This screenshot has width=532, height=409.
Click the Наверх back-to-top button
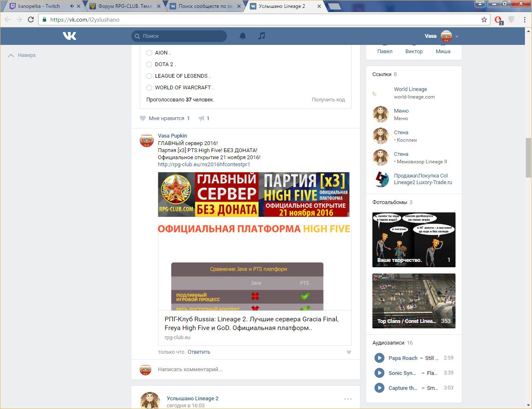(22, 55)
